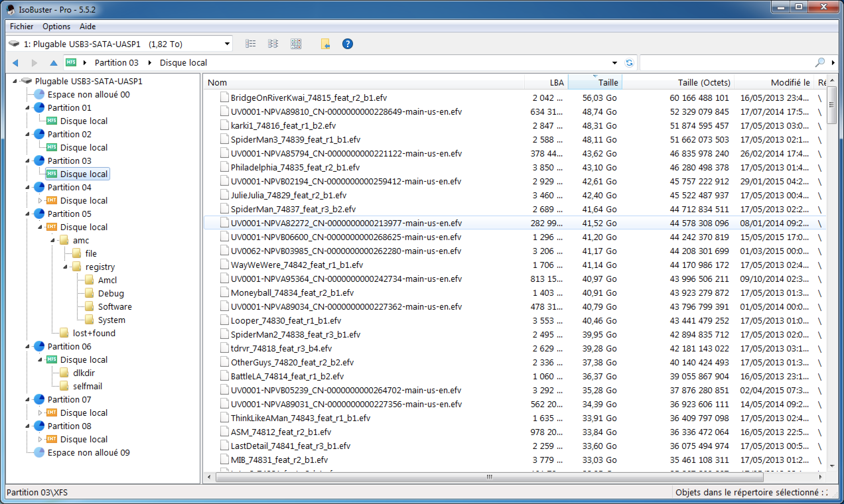Collapse Partition 05 tree node

[28, 214]
